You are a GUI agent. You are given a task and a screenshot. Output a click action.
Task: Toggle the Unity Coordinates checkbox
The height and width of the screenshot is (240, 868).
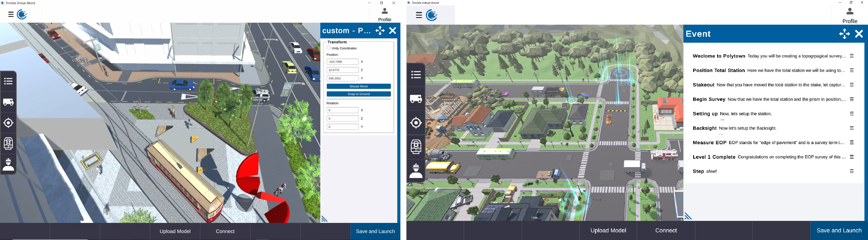329,48
